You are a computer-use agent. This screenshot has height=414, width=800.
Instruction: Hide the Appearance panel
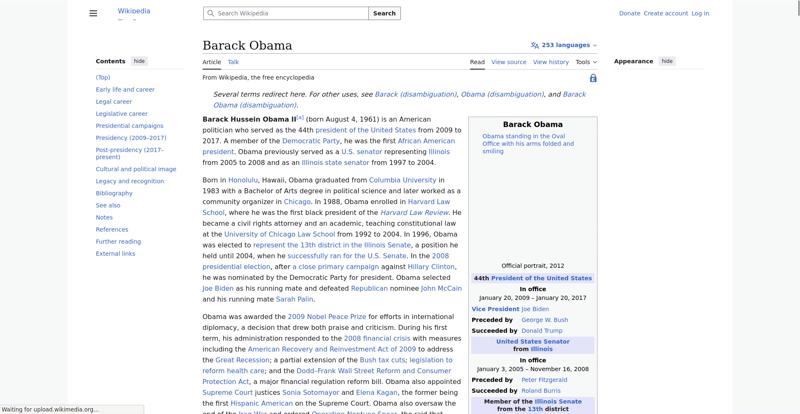[667, 61]
